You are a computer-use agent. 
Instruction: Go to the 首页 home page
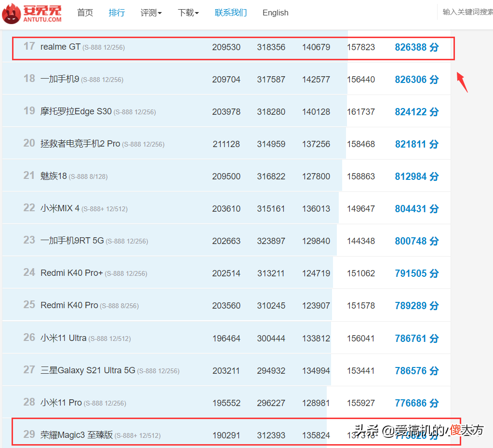pyautogui.click(x=85, y=13)
